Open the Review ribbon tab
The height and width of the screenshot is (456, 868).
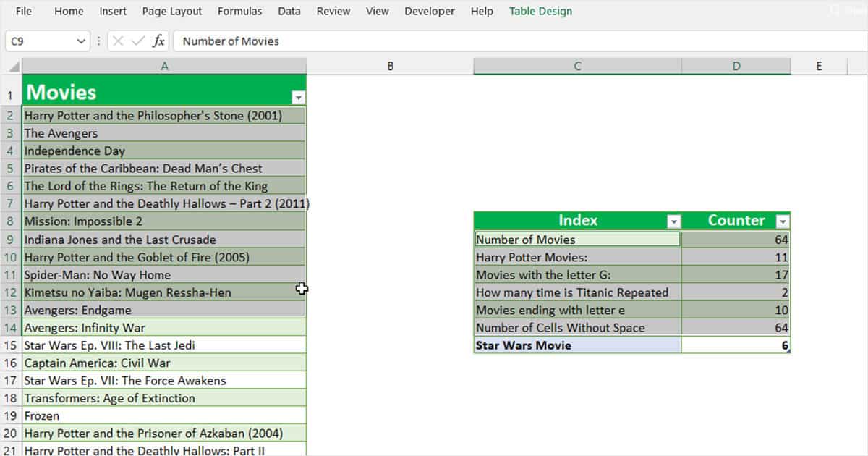[x=333, y=12]
